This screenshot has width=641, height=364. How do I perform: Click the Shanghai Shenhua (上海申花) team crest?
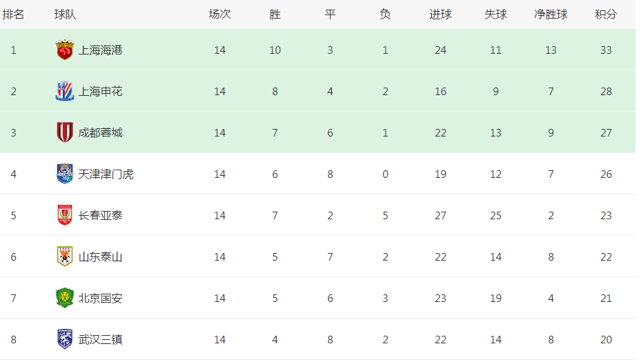point(64,91)
